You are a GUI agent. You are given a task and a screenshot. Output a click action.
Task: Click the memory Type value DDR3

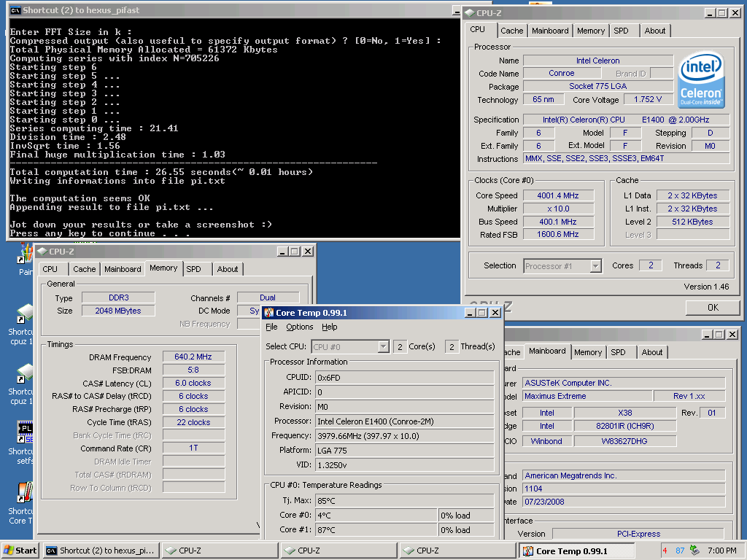pyautogui.click(x=118, y=297)
